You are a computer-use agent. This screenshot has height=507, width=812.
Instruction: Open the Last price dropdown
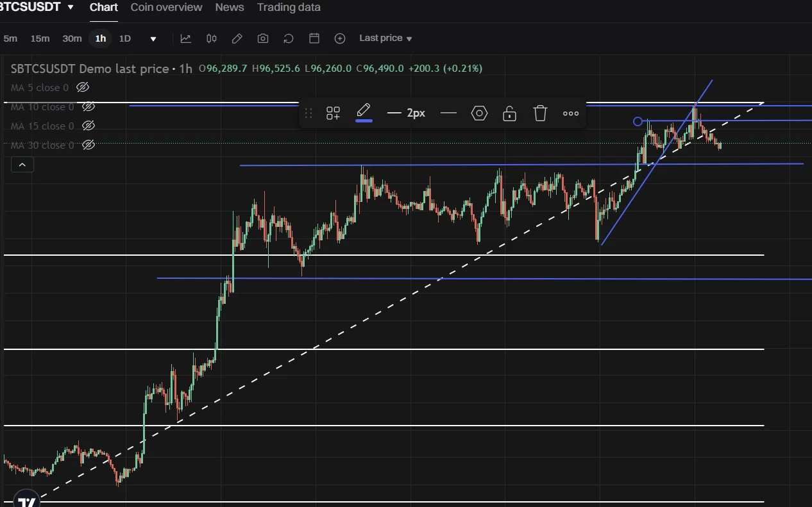pos(385,38)
